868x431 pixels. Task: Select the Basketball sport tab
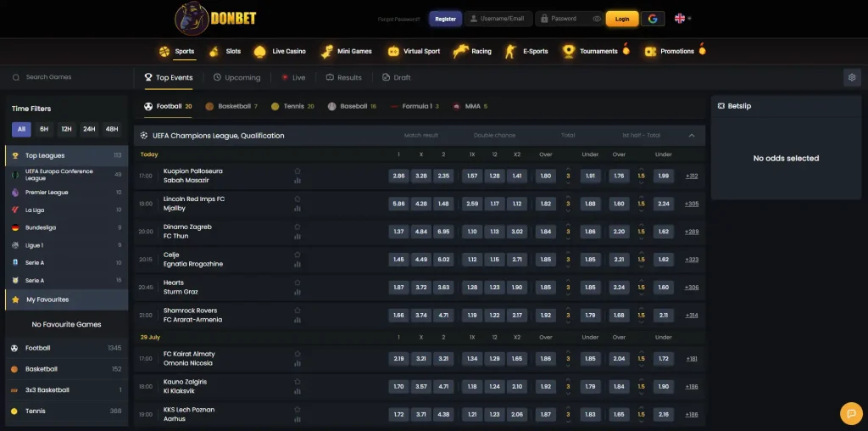click(x=231, y=106)
